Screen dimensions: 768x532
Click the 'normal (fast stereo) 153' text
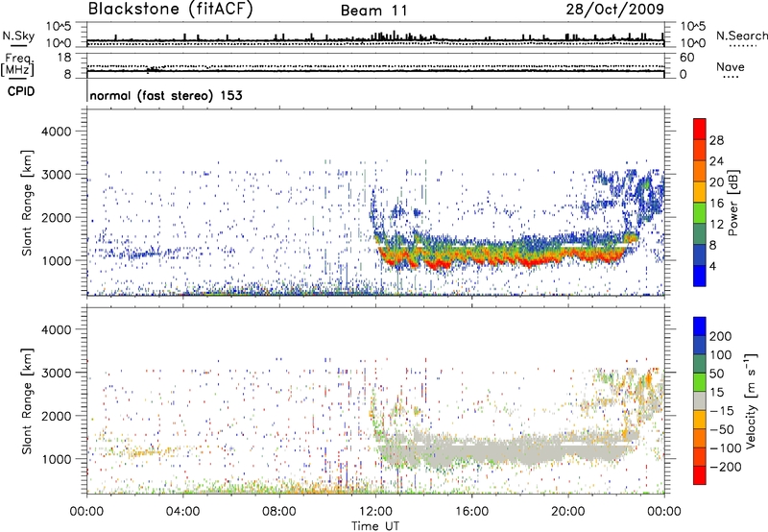166,95
